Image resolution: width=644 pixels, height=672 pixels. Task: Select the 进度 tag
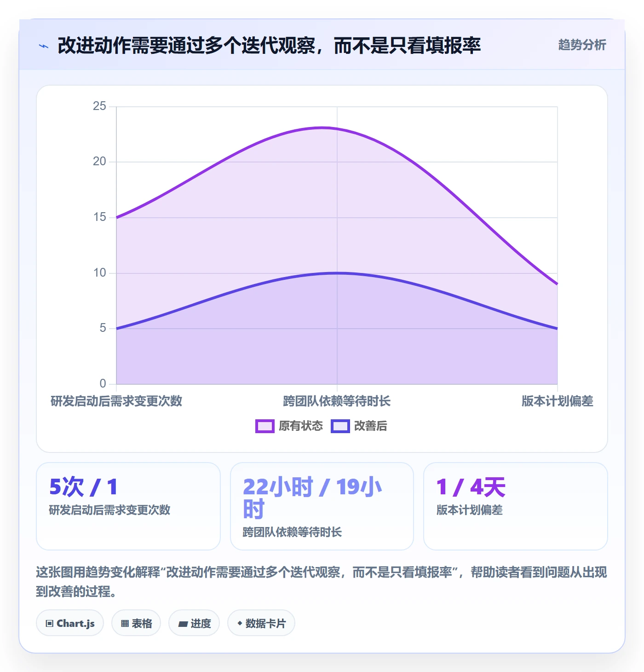pyautogui.click(x=194, y=623)
